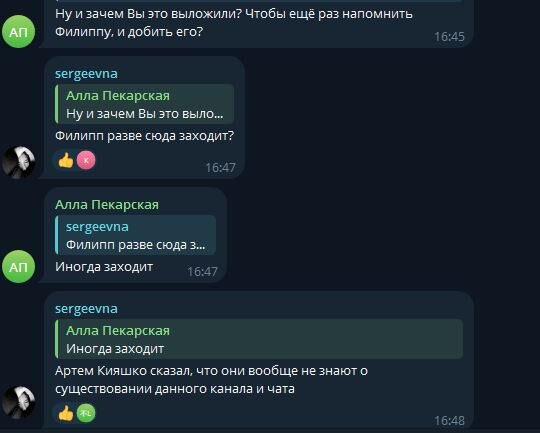Screen dimensions: 540x433
Task: Jump to quoted "Ну и зачем Вы это выло..." reply
Action: pyautogui.click(x=144, y=104)
